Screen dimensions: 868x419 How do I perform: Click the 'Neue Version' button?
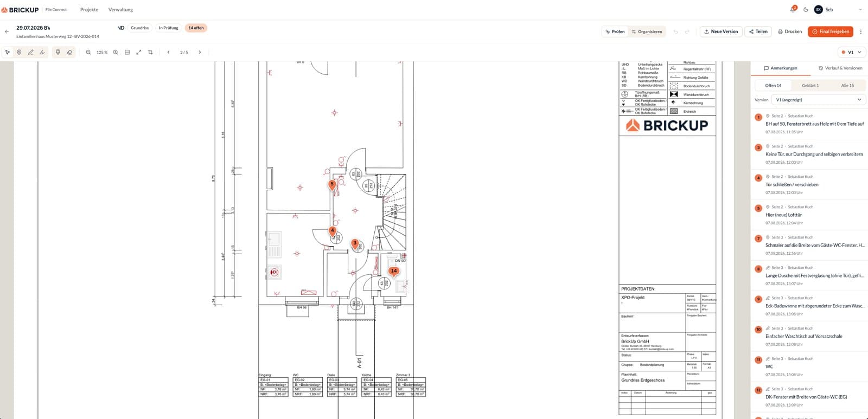[x=720, y=31]
